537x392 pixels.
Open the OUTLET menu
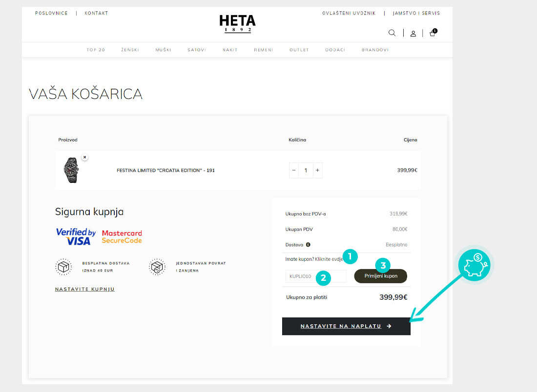299,50
